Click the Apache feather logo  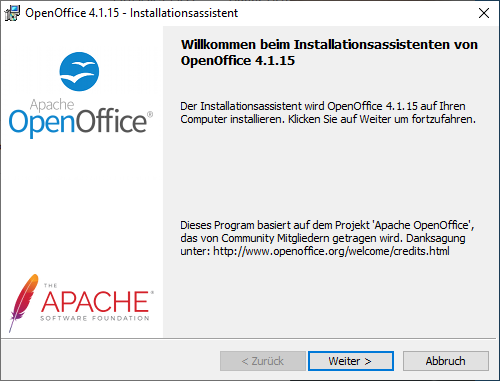(22, 303)
